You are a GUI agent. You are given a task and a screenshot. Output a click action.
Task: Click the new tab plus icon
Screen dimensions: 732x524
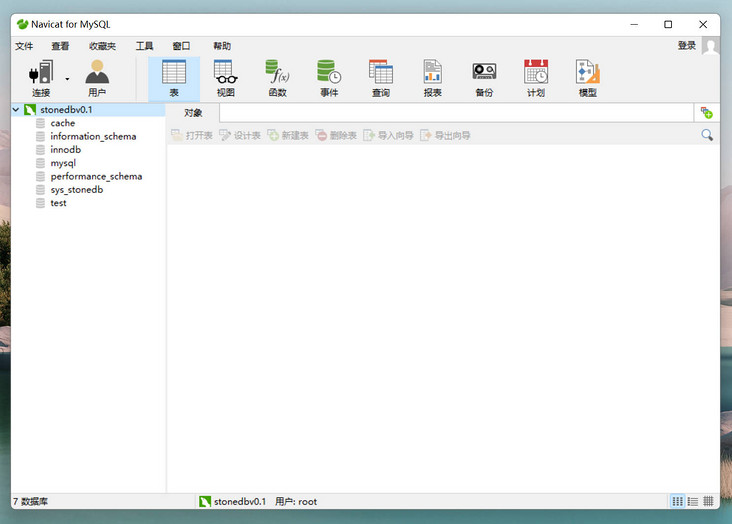click(706, 113)
